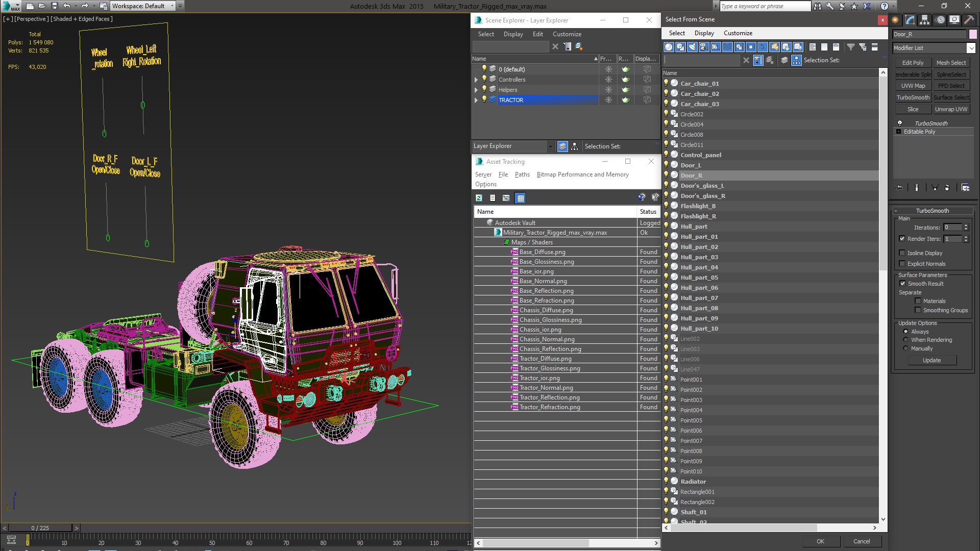Image resolution: width=980 pixels, height=551 pixels.
Task: Toggle Display Bone Objects filter icon
Action: pyautogui.click(x=763, y=47)
